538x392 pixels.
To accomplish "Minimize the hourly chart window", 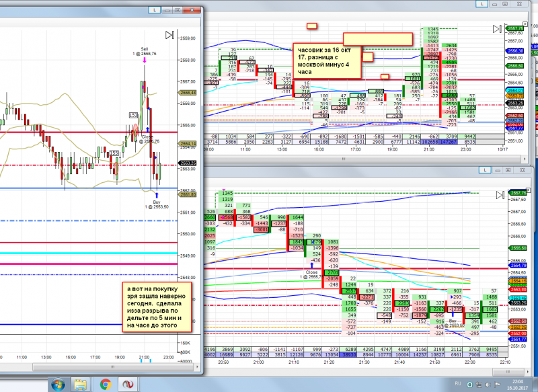I will point(494,4).
